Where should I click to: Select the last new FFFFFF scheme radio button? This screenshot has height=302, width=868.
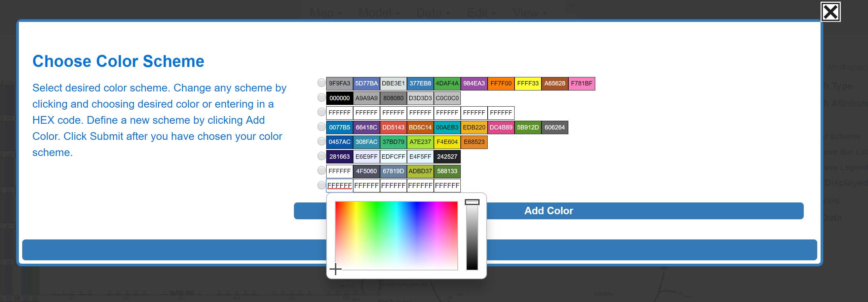pos(322,185)
